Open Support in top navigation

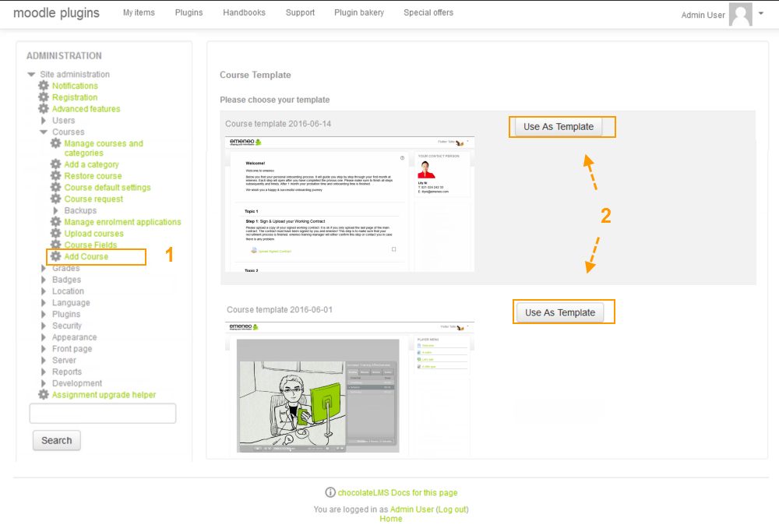[x=300, y=12]
